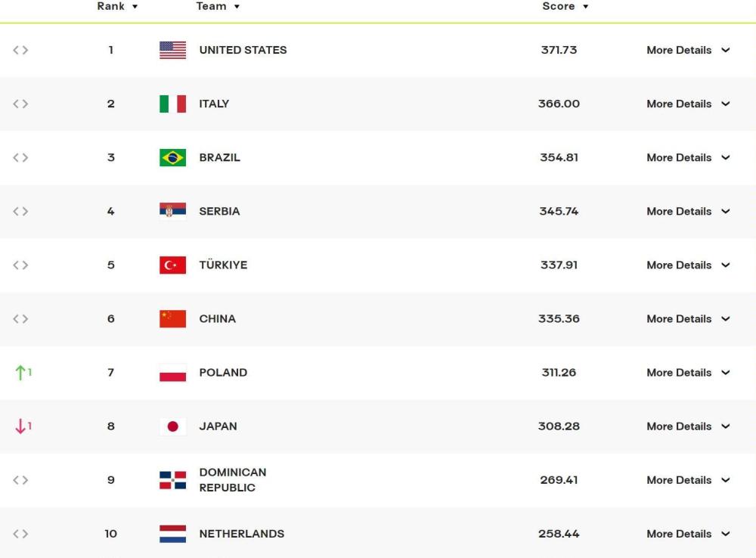The width and height of the screenshot is (756, 558).
Task: Expand More Details for Poland
Action: coord(688,372)
